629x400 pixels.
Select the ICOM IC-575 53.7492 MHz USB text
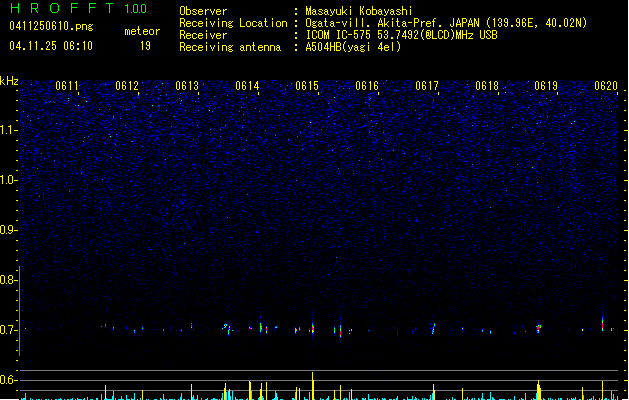(402, 35)
